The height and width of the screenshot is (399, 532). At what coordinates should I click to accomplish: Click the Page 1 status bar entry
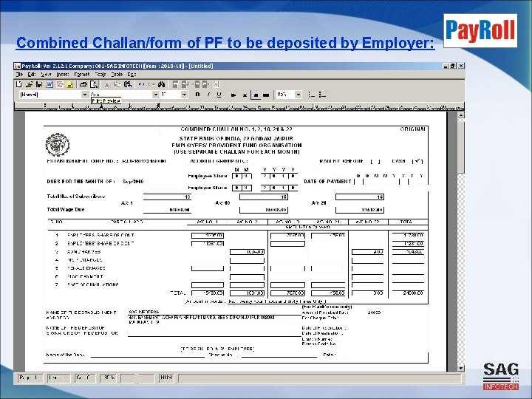tap(30, 378)
